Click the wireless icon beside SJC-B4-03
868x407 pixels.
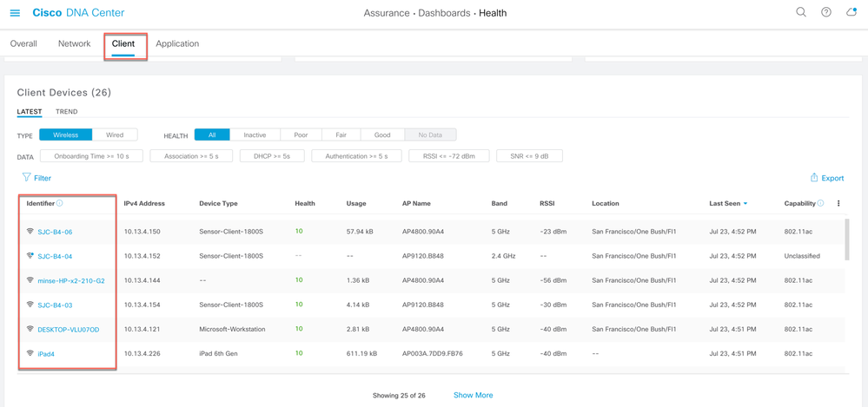(x=30, y=304)
